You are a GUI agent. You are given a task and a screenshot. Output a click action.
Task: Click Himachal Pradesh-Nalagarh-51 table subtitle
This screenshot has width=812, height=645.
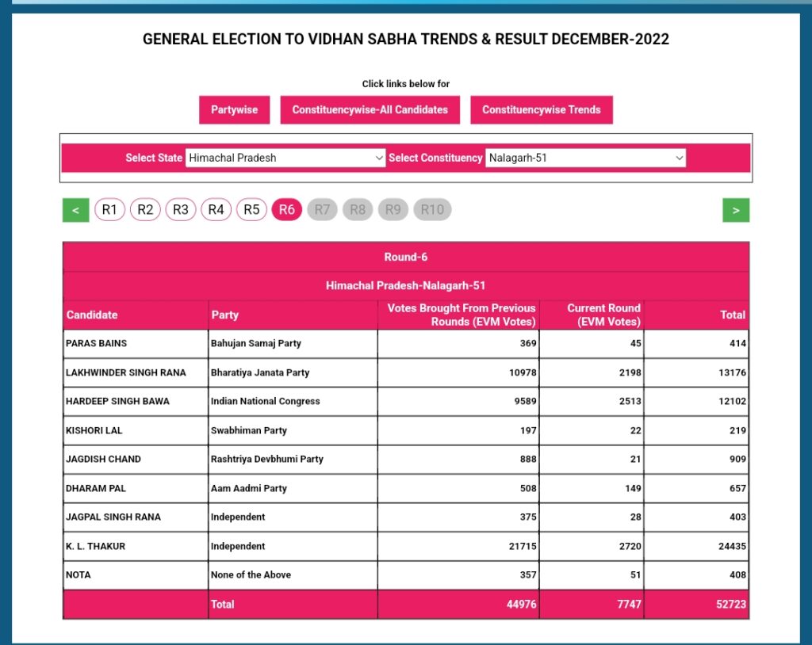[x=405, y=286]
